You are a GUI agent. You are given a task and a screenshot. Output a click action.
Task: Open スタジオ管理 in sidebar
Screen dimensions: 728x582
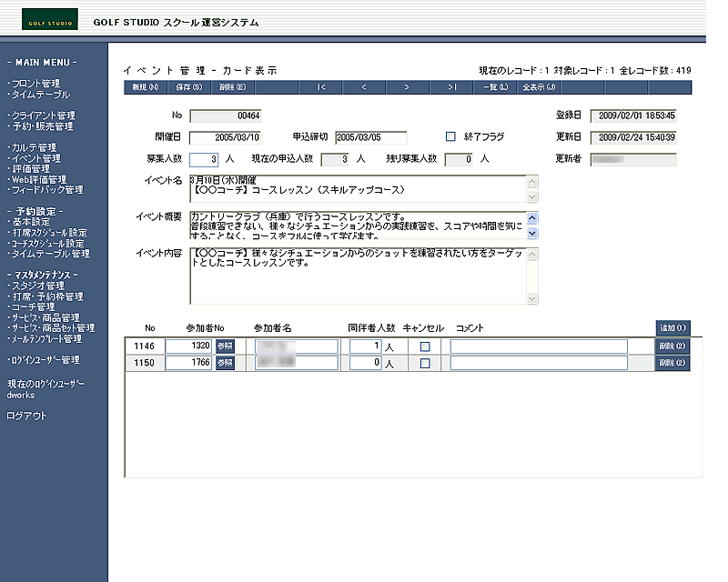[x=37, y=286]
